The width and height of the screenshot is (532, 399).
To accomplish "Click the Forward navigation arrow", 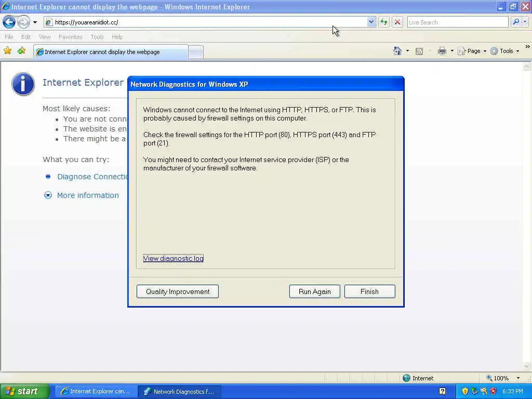I will point(23,22).
